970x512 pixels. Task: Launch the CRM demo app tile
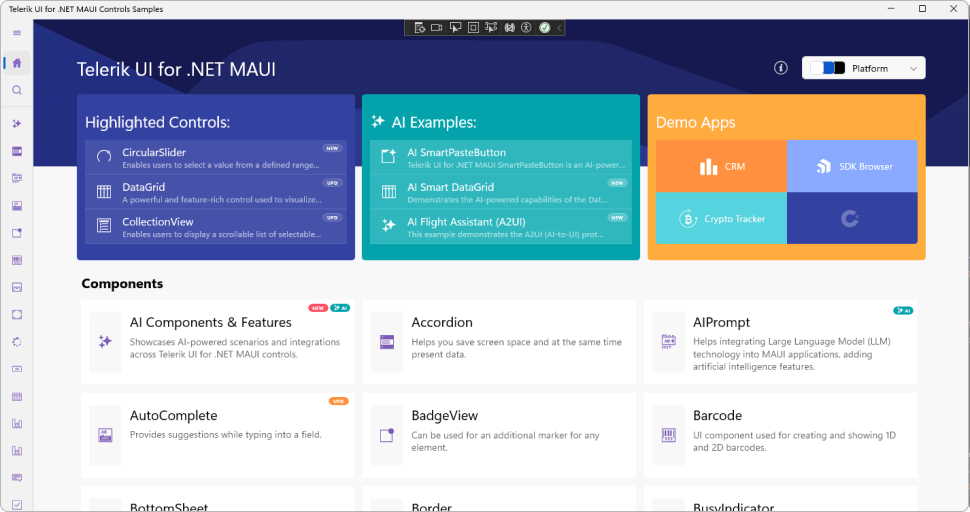tap(721, 166)
